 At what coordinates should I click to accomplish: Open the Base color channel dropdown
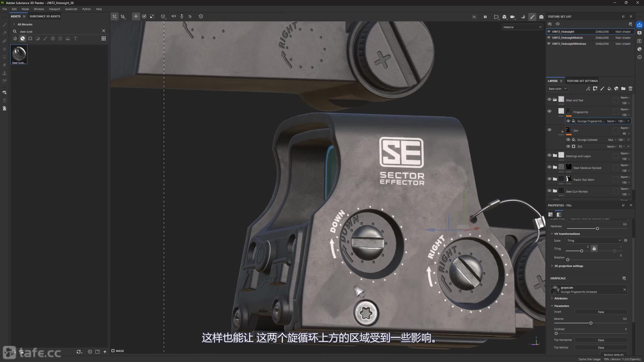tap(557, 89)
